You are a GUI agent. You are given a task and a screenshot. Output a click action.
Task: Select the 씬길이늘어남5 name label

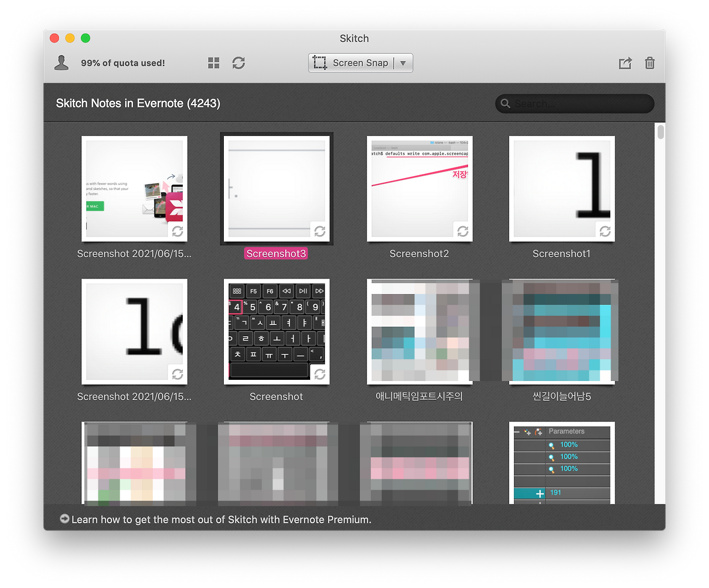point(562,396)
